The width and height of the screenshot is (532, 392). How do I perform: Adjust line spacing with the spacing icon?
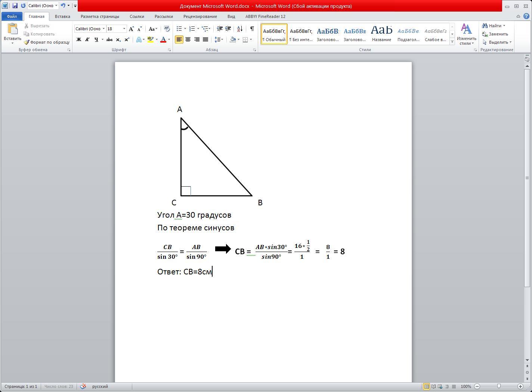coord(217,40)
